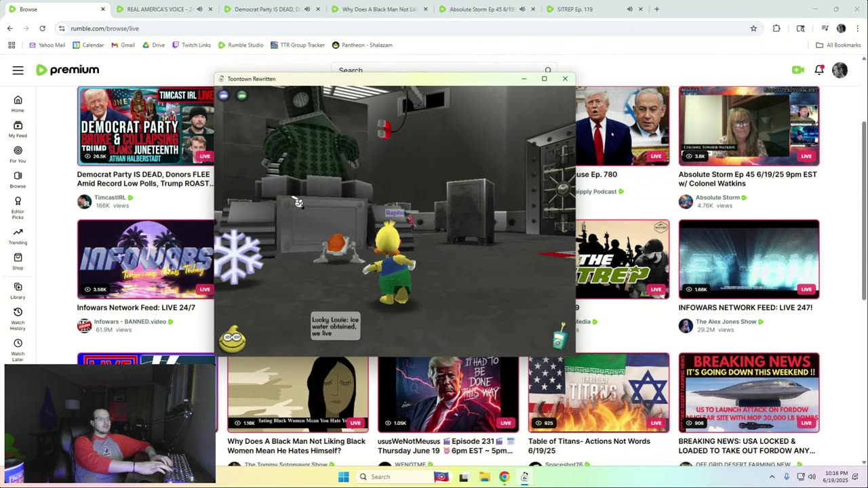This screenshot has width=868, height=488.
Task: Click the yellow Laff meter in Toontown
Action: tap(233, 339)
